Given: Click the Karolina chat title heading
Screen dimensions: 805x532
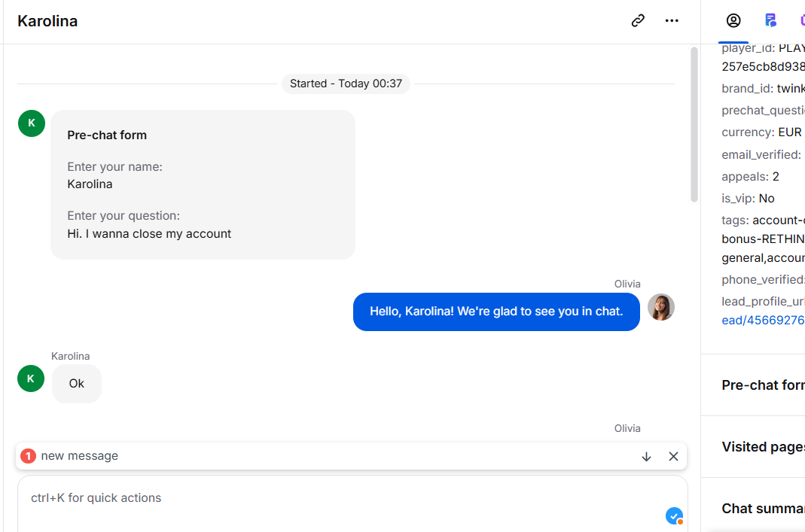Looking at the screenshot, I should [x=47, y=21].
